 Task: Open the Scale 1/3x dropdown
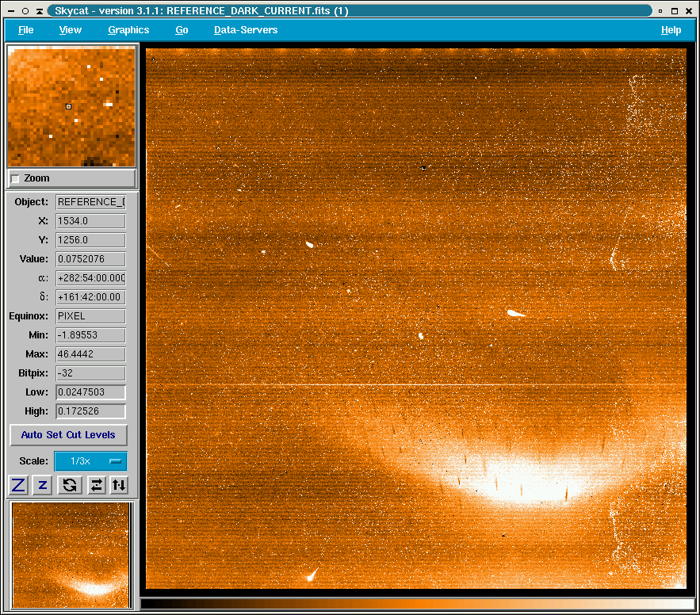[x=90, y=461]
